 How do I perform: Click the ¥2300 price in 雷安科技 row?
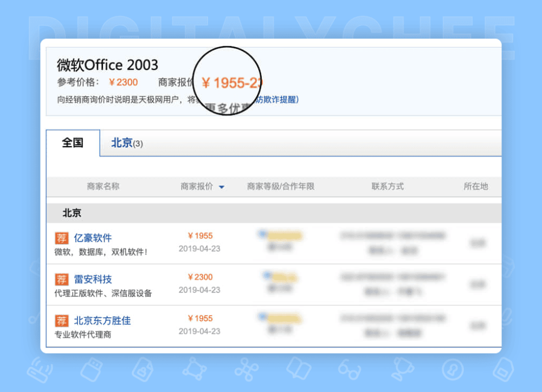coord(200,277)
